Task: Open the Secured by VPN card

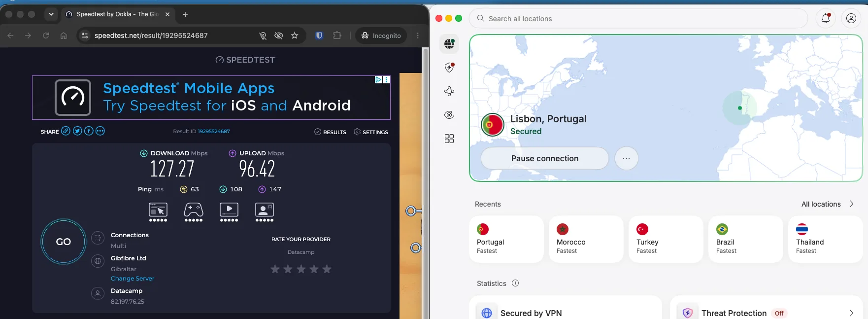Action: point(566,308)
